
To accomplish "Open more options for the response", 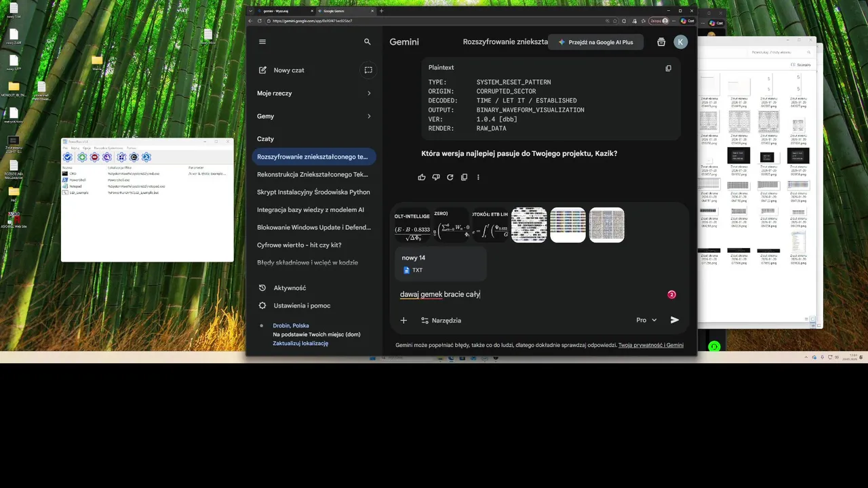I will click(478, 177).
